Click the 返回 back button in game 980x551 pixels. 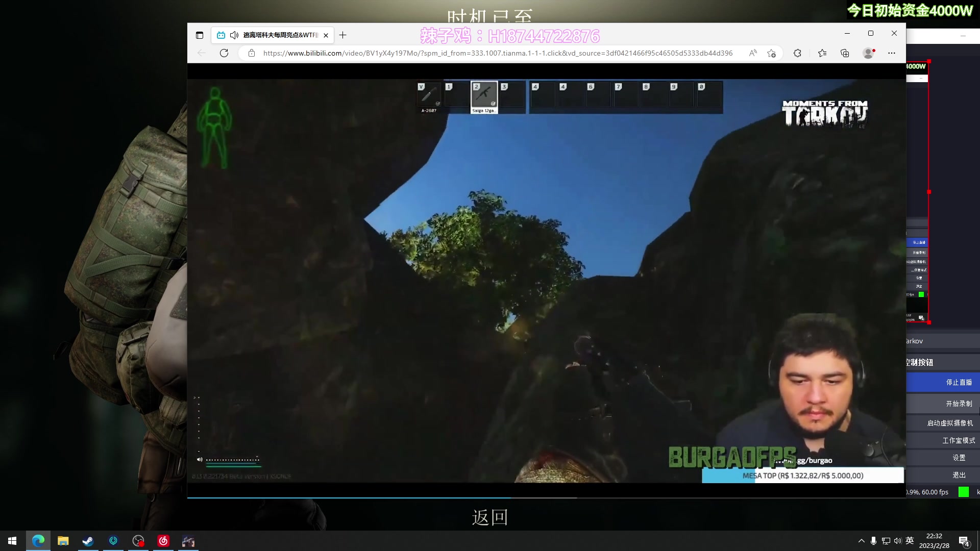tap(490, 517)
